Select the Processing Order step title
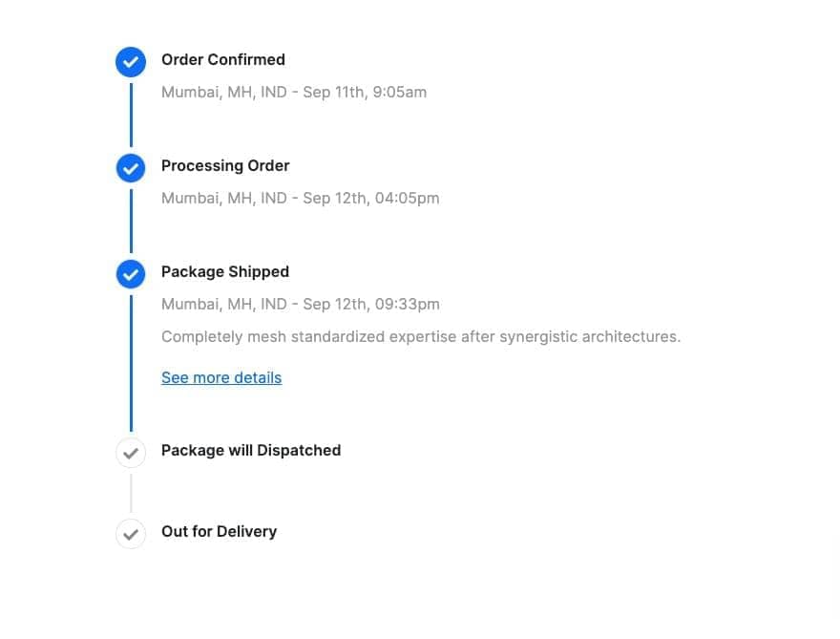The width and height of the screenshot is (840, 639). tap(225, 165)
